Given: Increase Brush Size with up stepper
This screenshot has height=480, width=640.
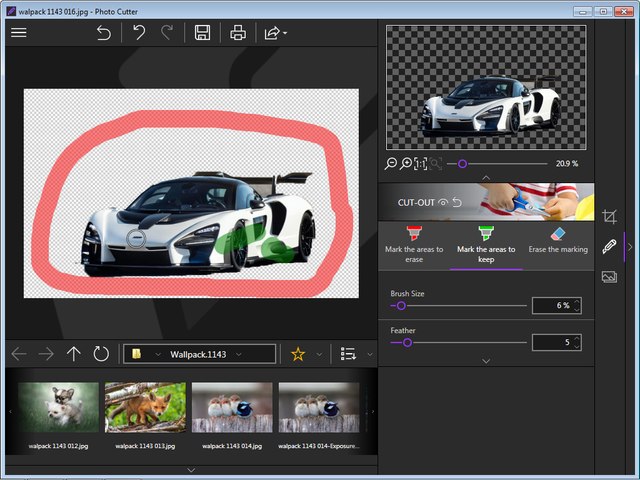Looking at the screenshot, I should click(x=577, y=302).
